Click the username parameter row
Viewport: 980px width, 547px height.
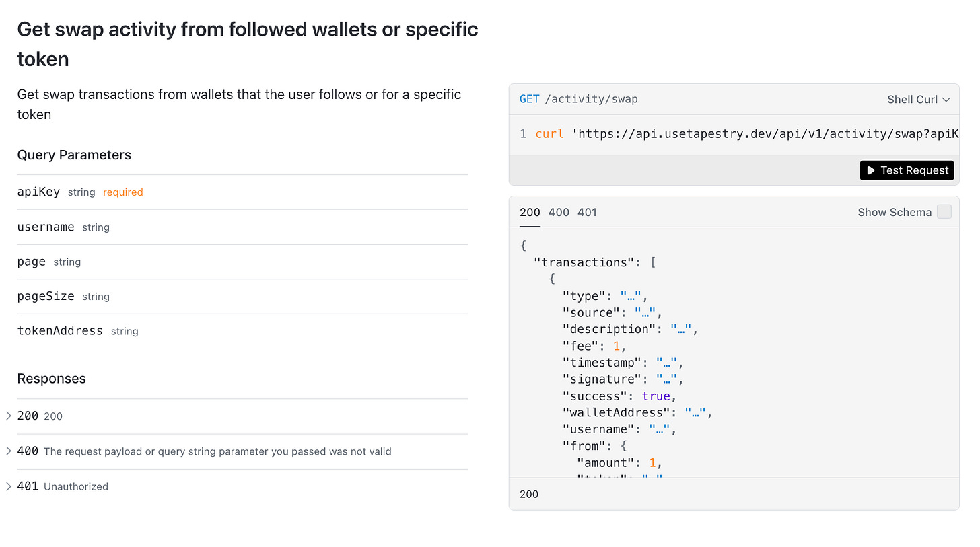(242, 227)
